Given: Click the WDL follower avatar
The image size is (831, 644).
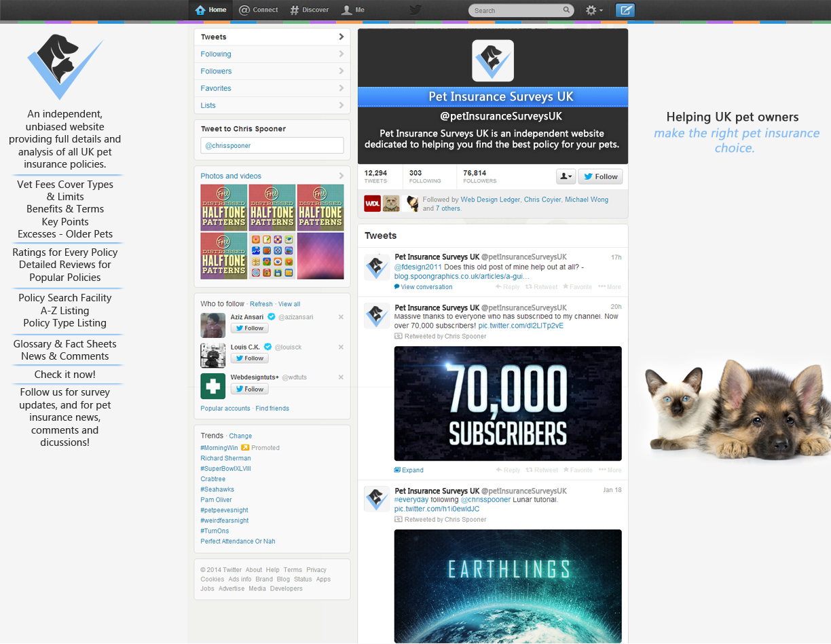Looking at the screenshot, I should point(373,204).
